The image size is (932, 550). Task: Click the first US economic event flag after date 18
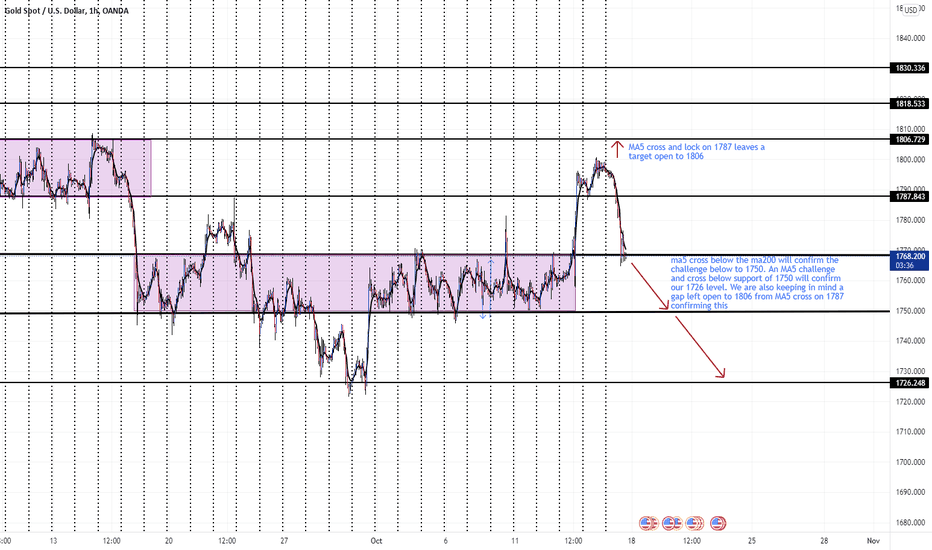click(646, 523)
